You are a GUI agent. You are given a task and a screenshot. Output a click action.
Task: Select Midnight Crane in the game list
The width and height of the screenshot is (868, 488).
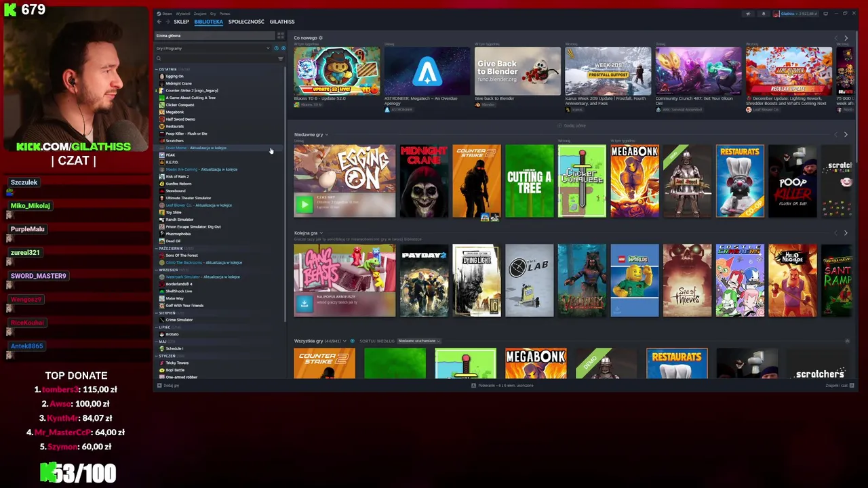178,83
